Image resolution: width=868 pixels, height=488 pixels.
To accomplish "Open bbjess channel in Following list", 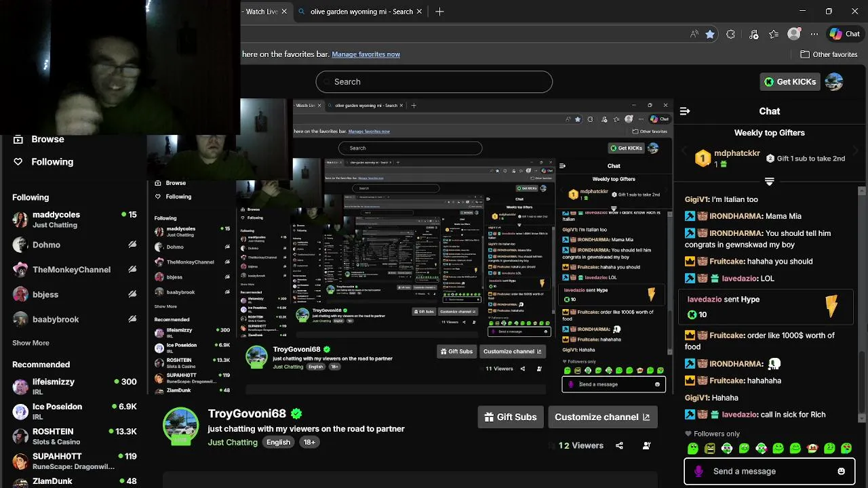I will click(75, 294).
